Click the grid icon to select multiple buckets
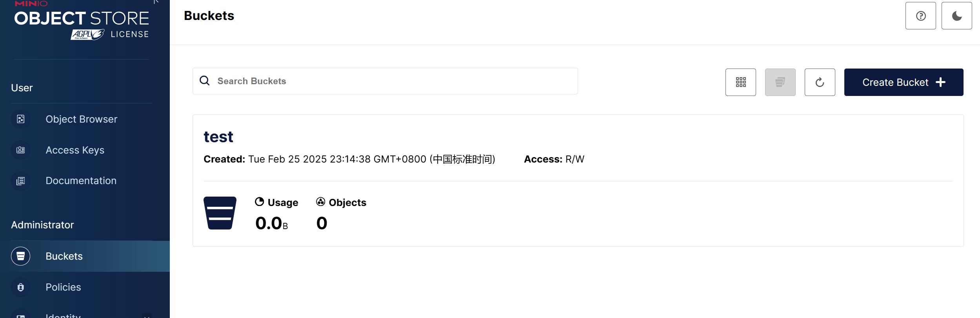Viewport: 980px width, 318px height. (740, 82)
